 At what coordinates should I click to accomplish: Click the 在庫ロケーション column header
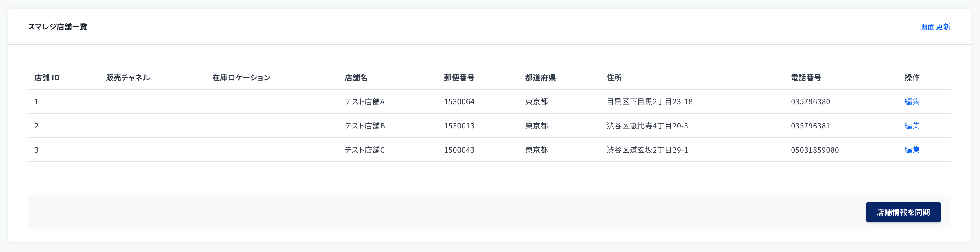click(x=241, y=78)
